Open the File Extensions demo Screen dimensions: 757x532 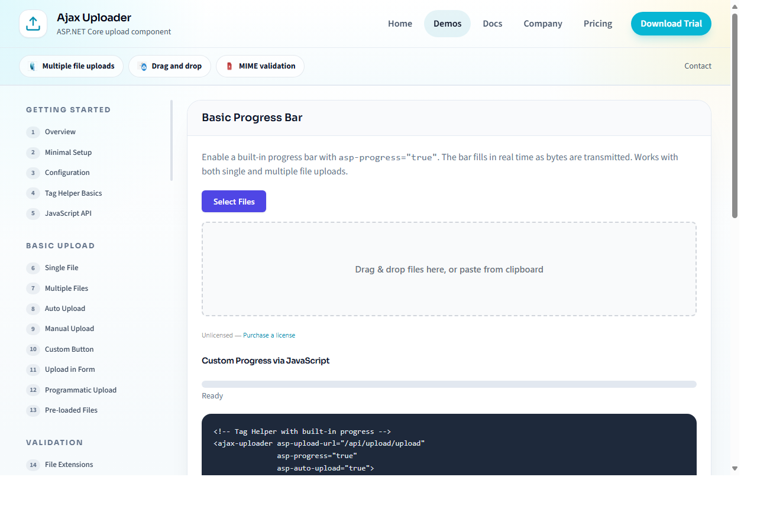(x=69, y=465)
